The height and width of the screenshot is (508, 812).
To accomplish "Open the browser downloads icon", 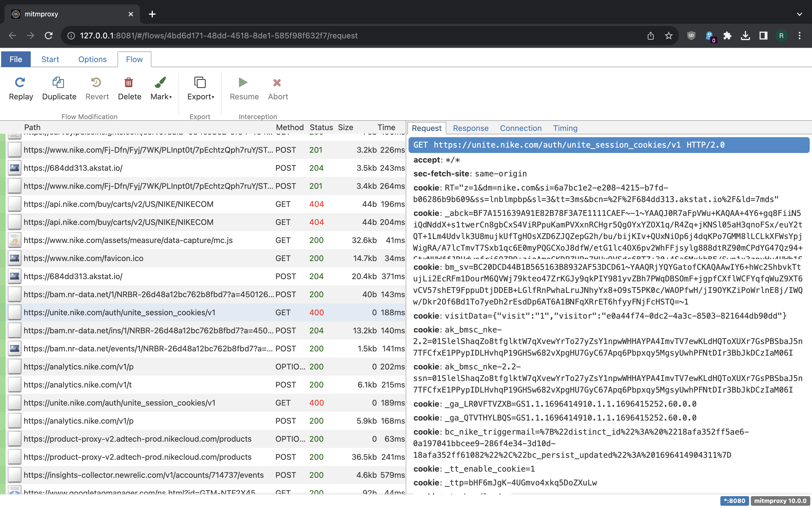I will point(745,36).
